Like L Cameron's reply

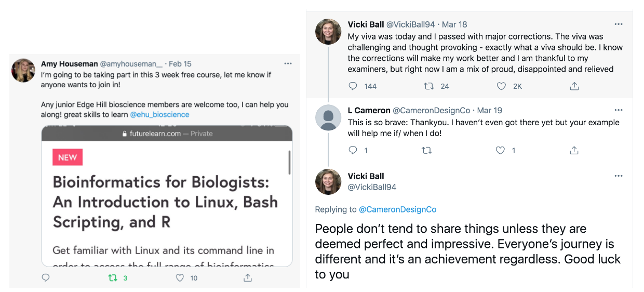500,150
